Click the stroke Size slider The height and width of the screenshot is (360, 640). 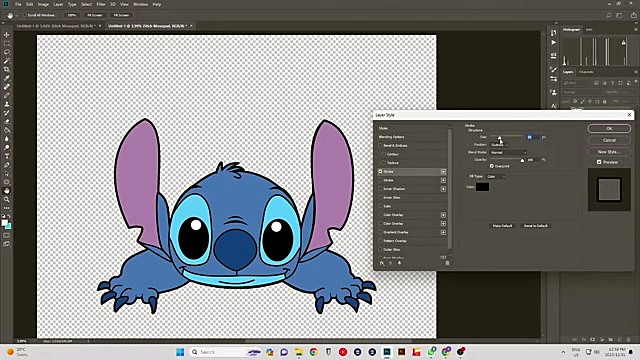tap(506, 137)
